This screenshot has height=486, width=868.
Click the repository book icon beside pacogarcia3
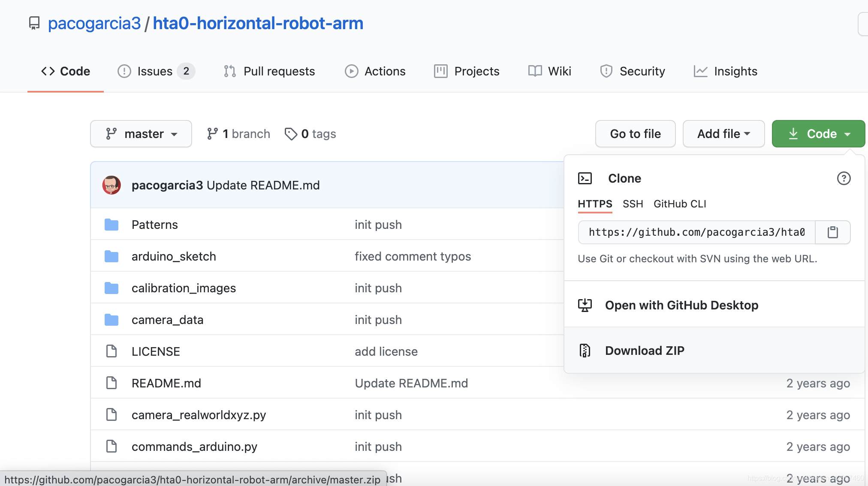34,23
